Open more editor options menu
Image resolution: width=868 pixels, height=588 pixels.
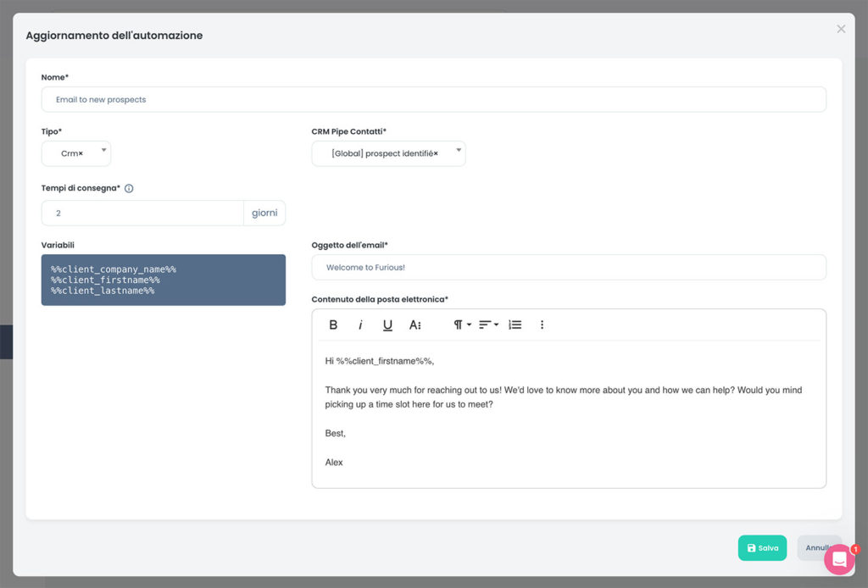click(542, 325)
